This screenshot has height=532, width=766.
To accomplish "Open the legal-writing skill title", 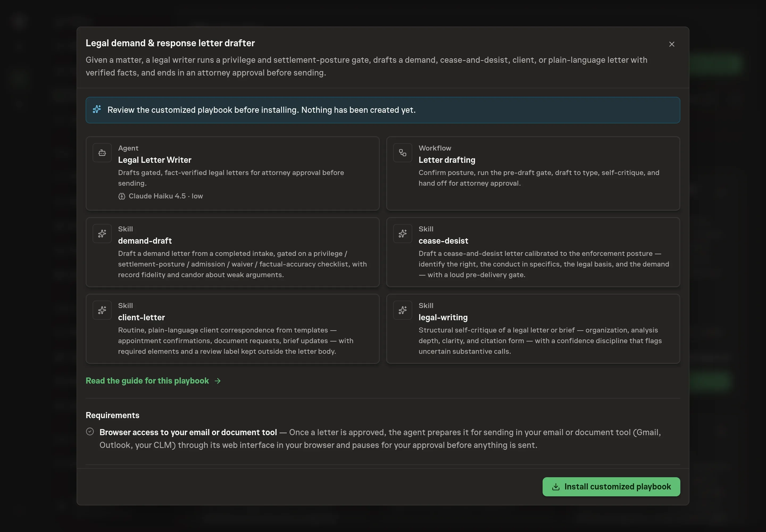I will [x=443, y=317].
